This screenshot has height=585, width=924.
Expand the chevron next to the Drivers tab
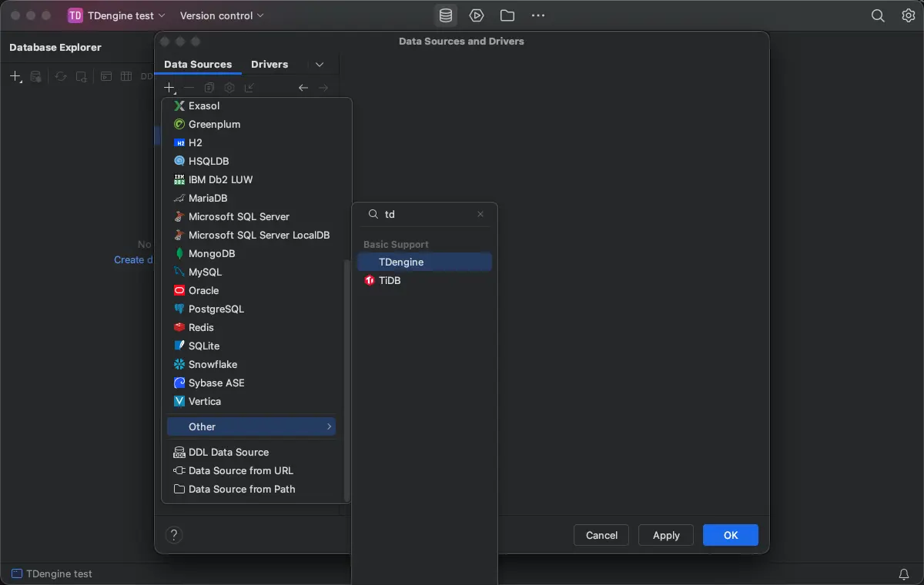tap(320, 65)
